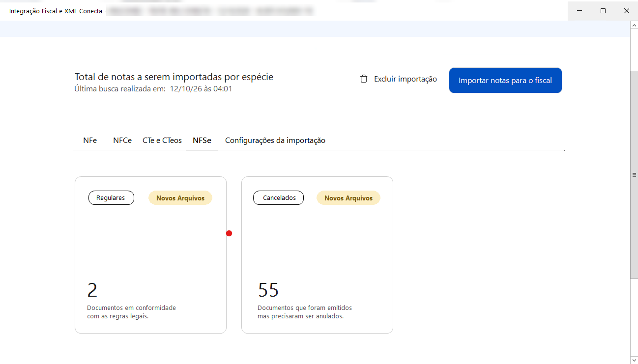The image size is (638, 364).
Task: Click the Cancelados tag button
Action: [x=279, y=198]
